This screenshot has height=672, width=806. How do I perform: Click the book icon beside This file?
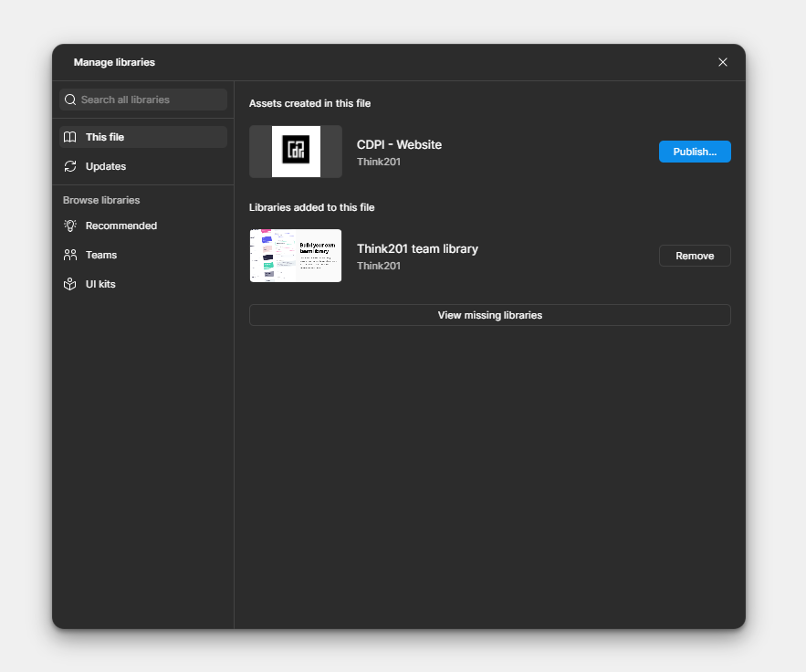tap(70, 137)
